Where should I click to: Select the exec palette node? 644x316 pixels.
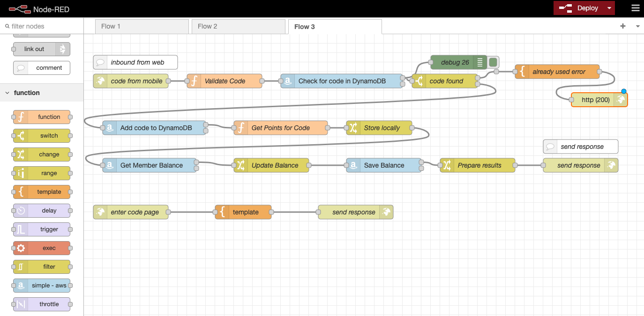(42, 248)
